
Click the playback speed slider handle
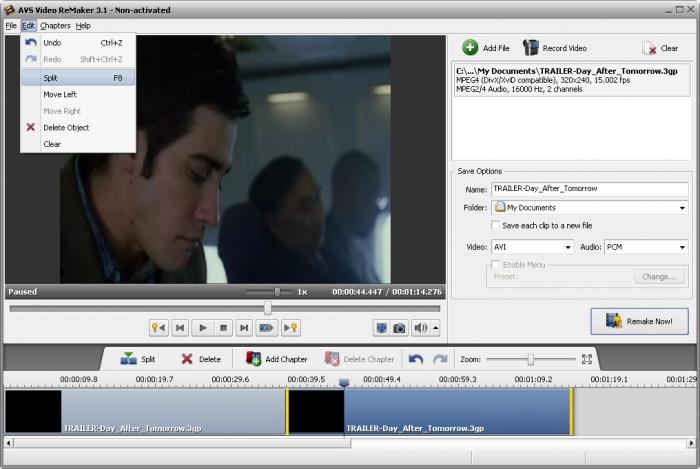coord(277,291)
